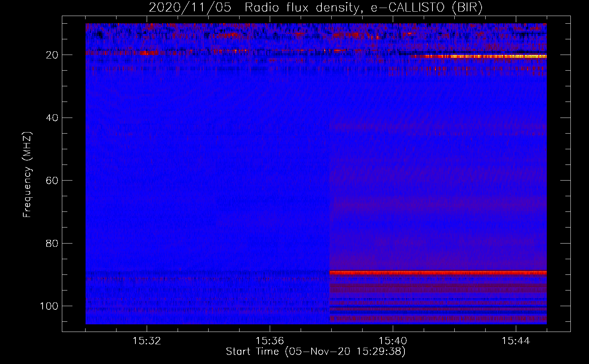This screenshot has height=364, width=589.
Task: Click the 40 frequency tick label
Action: (x=52, y=118)
